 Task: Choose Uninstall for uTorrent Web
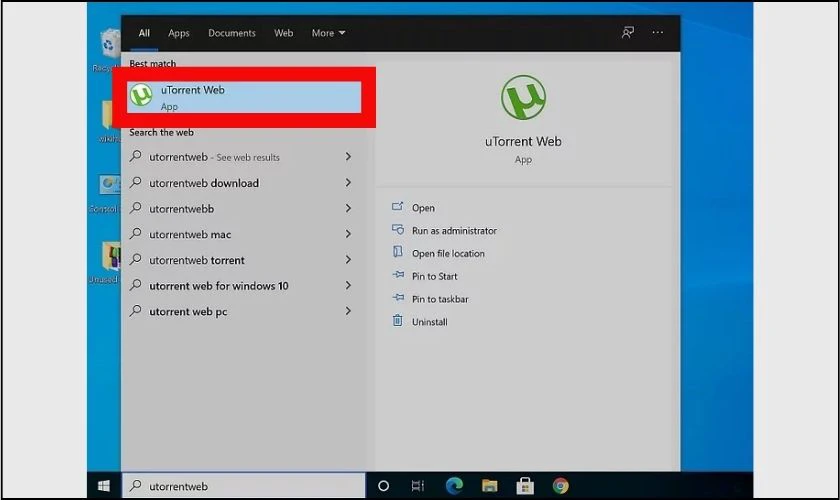[x=430, y=322]
